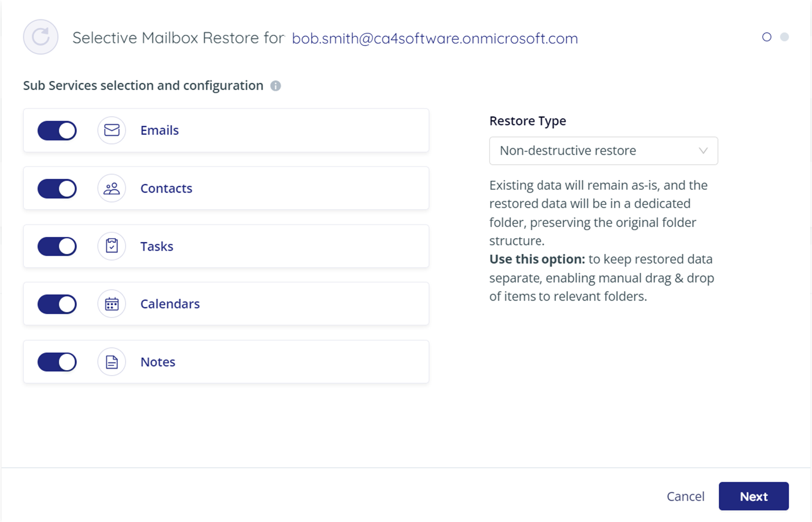Click the chevron on the Restore Type selector

click(x=703, y=151)
